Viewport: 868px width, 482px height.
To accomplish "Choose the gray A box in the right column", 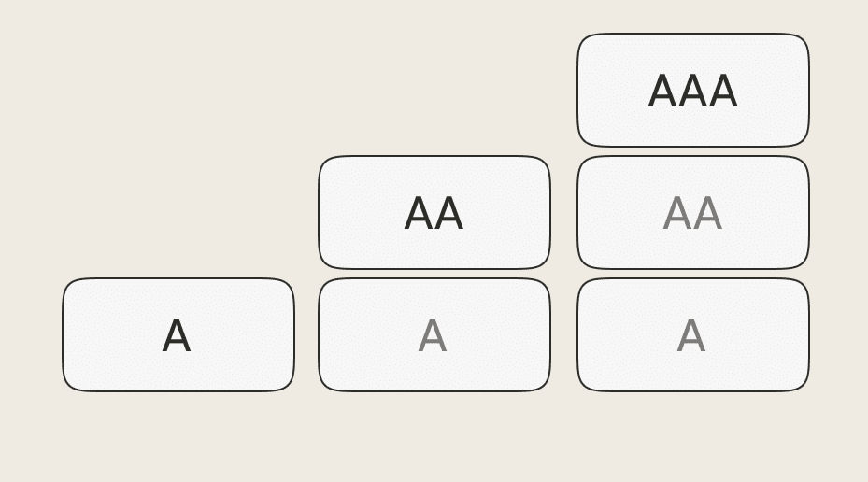I will pos(692,334).
